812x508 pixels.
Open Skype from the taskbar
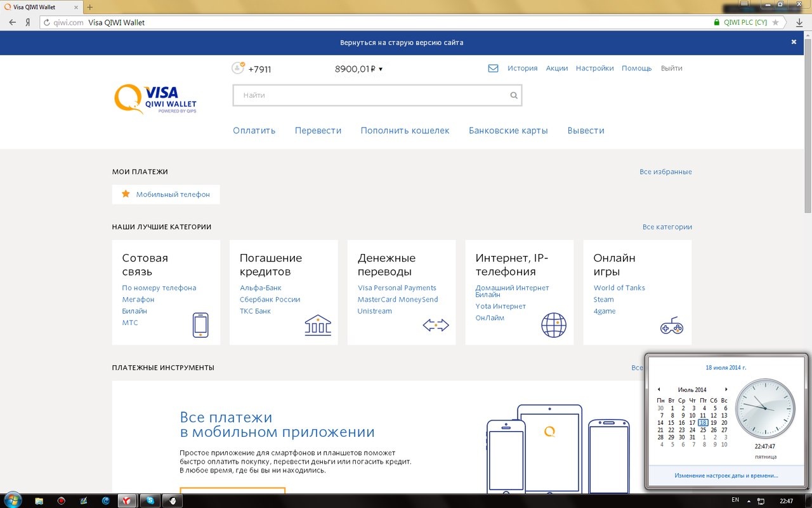[150, 500]
